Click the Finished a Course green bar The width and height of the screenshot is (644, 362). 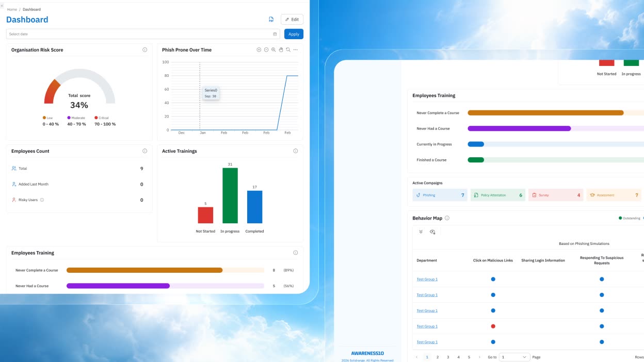476,160
